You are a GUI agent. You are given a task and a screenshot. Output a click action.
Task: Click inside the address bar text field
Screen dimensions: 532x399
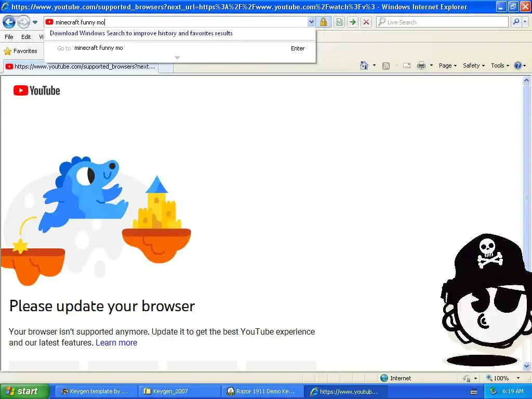click(180, 22)
